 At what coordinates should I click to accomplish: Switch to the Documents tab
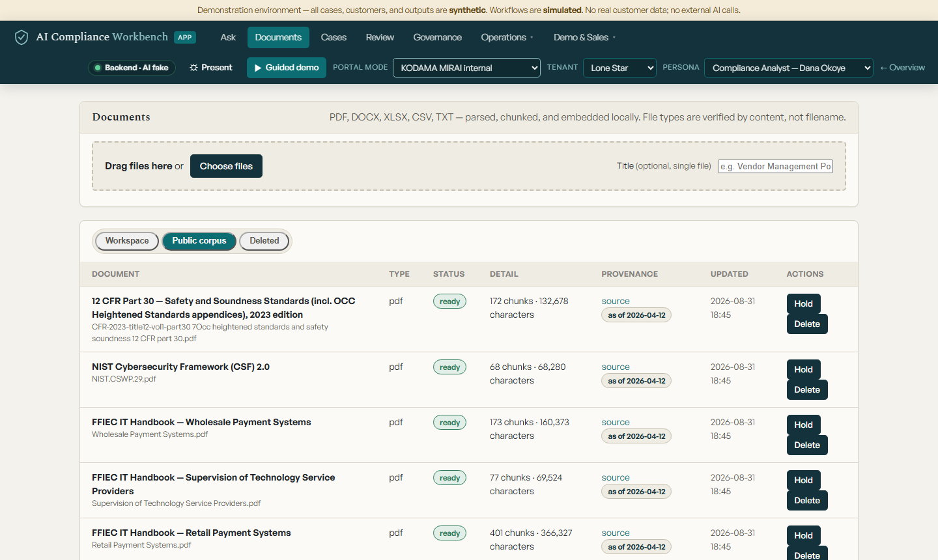[278, 37]
